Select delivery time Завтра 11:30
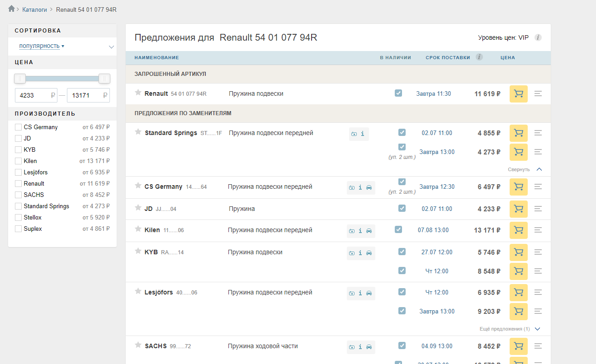Image resolution: width=596 pixels, height=364 pixels. tap(434, 94)
